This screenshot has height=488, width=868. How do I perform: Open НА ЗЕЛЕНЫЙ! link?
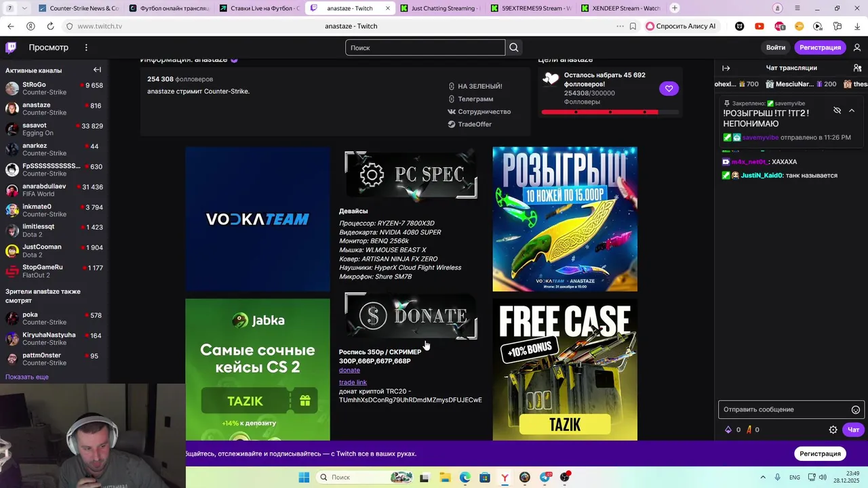point(475,86)
